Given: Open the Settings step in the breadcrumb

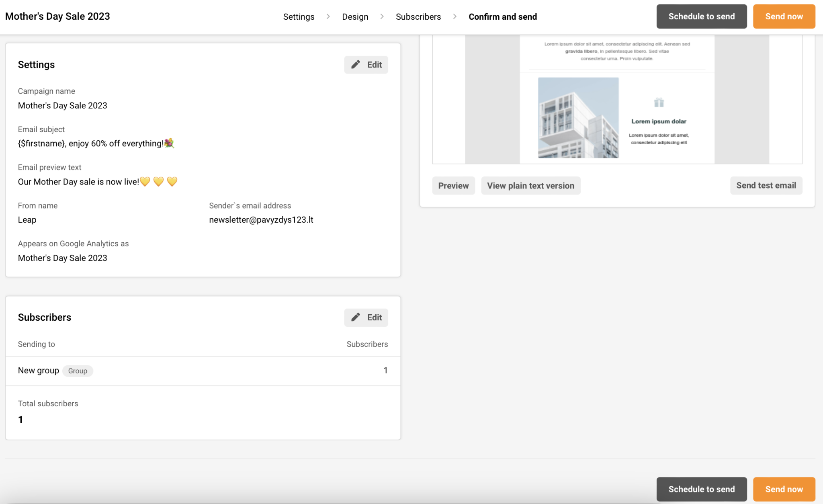Looking at the screenshot, I should [x=299, y=16].
